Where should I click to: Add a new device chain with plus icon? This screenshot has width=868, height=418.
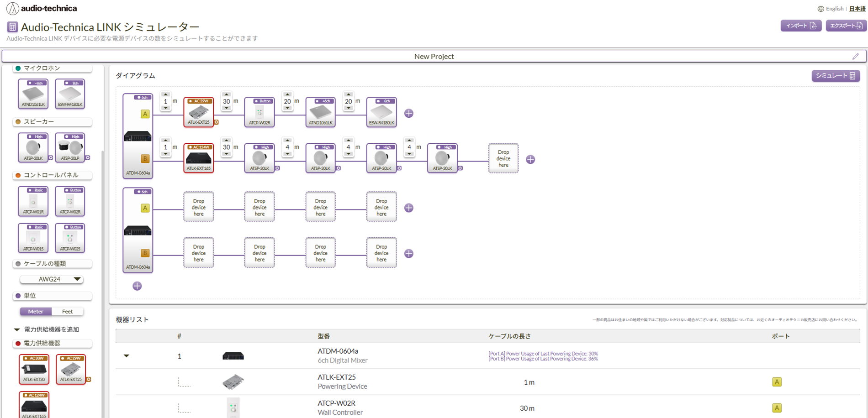point(137,286)
